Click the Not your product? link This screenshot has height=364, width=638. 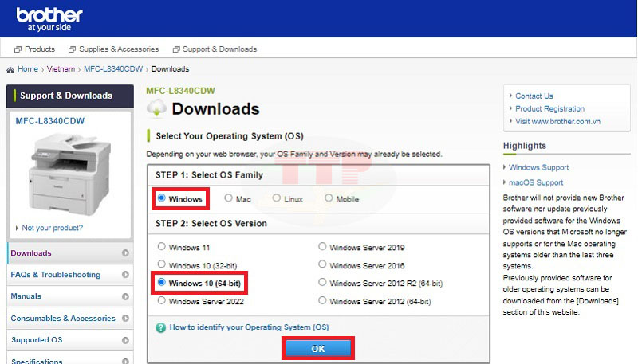(x=52, y=228)
